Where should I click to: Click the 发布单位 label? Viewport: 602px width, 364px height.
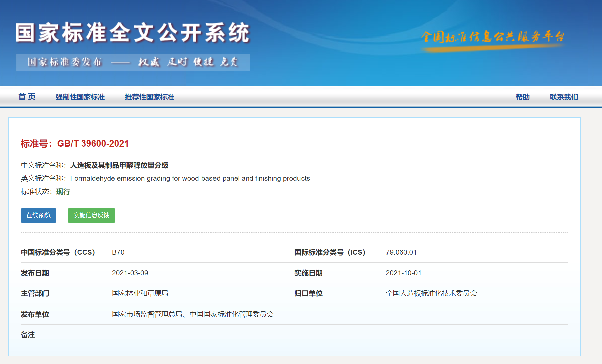pyautogui.click(x=35, y=314)
